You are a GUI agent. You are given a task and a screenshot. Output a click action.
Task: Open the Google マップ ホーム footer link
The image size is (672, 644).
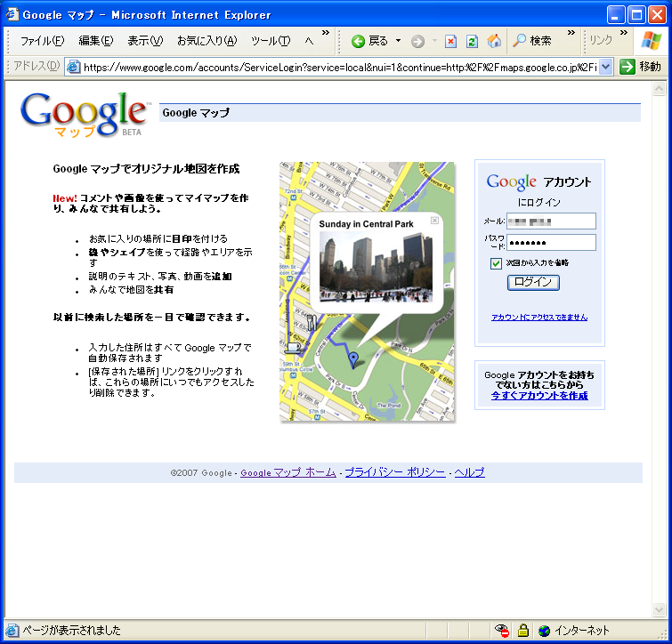(288, 472)
